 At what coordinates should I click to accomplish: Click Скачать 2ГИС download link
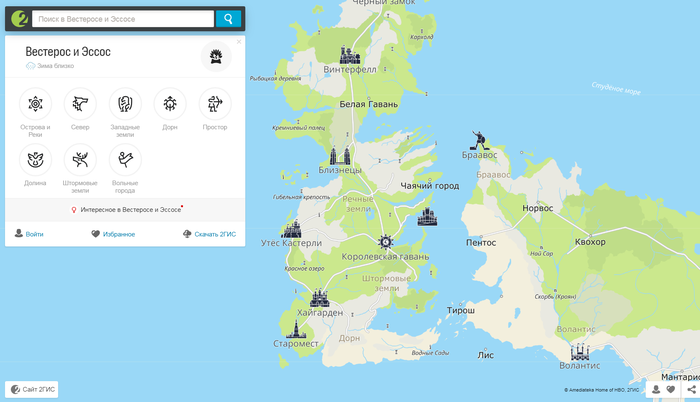pyautogui.click(x=209, y=234)
